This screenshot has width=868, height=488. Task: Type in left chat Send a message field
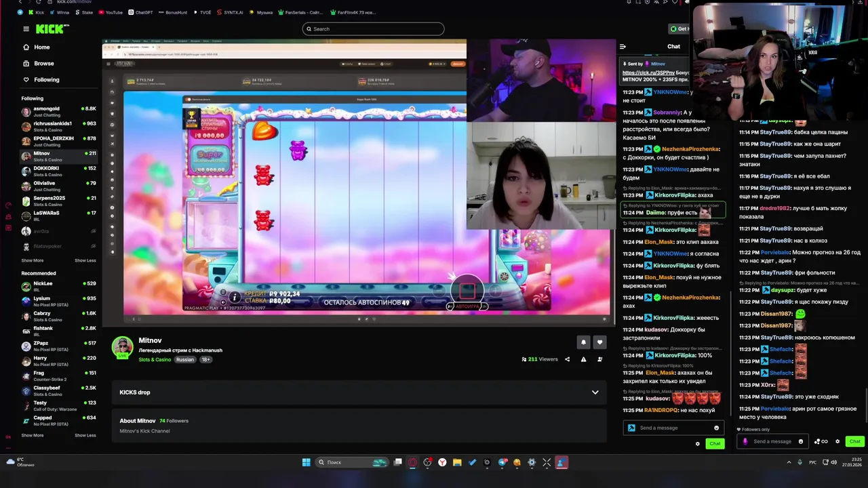pos(673,428)
